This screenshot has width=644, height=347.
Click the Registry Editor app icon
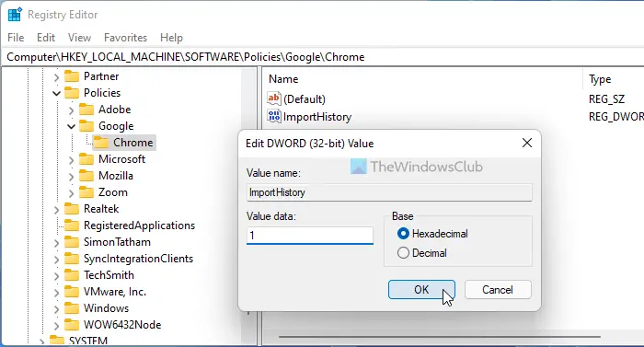(15, 15)
